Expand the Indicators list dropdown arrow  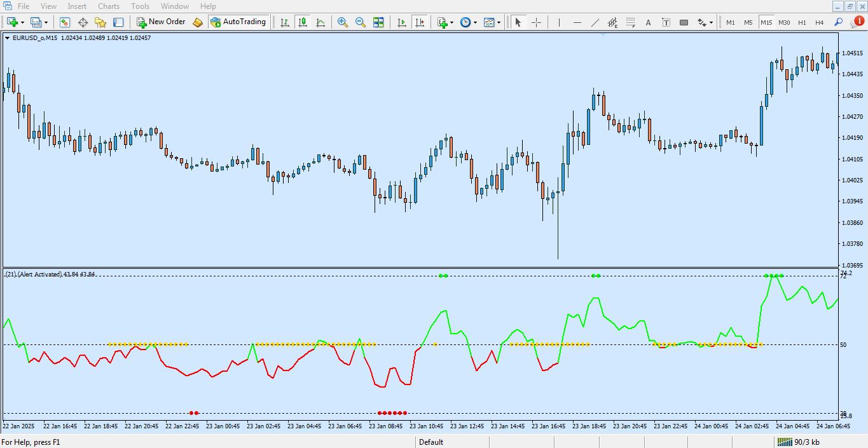[451, 22]
